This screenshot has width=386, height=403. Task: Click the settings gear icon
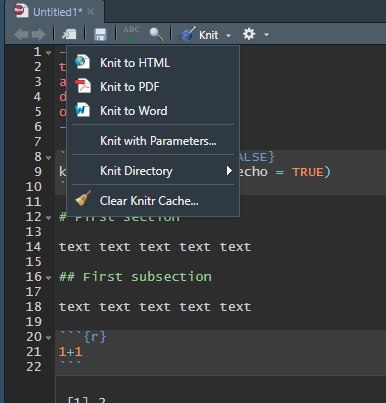pos(249,34)
